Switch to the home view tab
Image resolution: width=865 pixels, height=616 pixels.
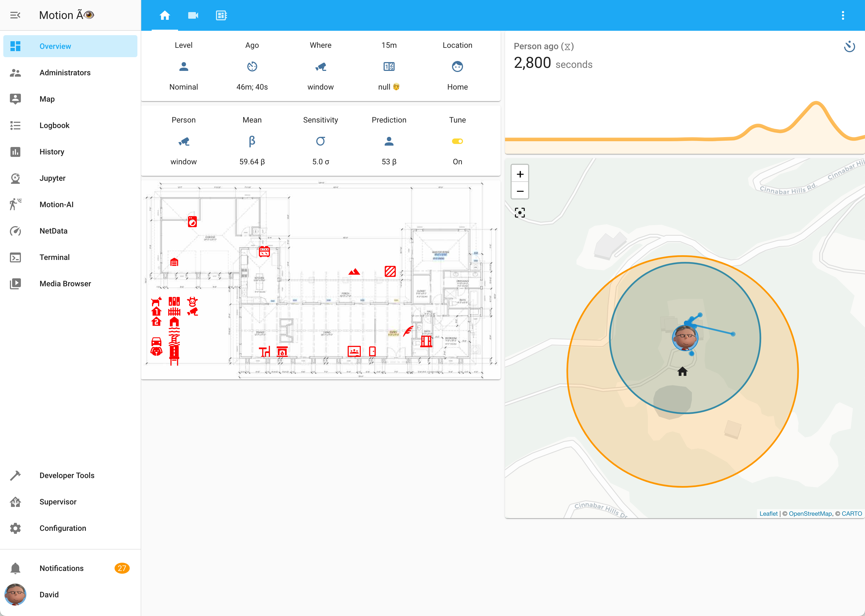coord(165,16)
